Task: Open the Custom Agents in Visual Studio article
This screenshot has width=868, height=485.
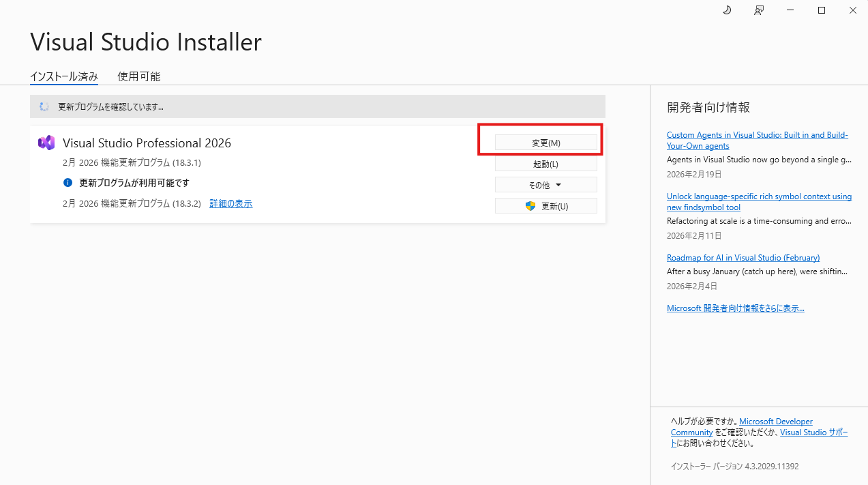Action: [x=757, y=135]
